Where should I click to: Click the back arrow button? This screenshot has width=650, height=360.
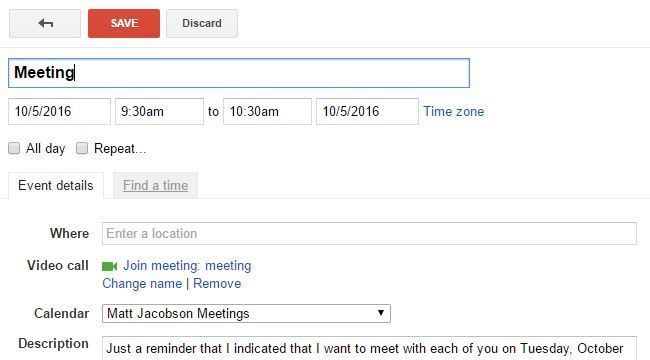(x=45, y=24)
